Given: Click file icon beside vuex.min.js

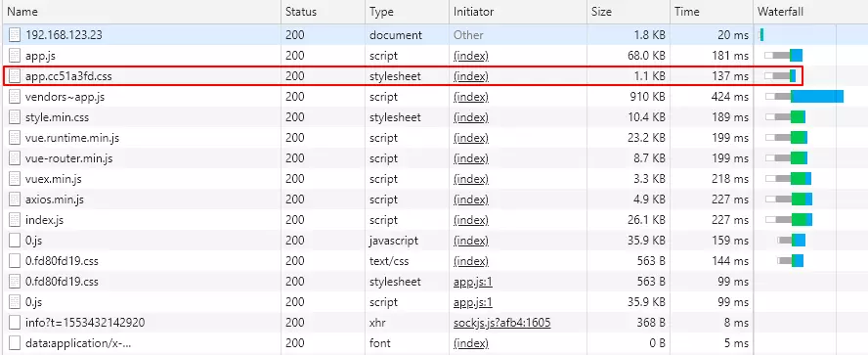Looking at the screenshot, I should click(x=15, y=179).
